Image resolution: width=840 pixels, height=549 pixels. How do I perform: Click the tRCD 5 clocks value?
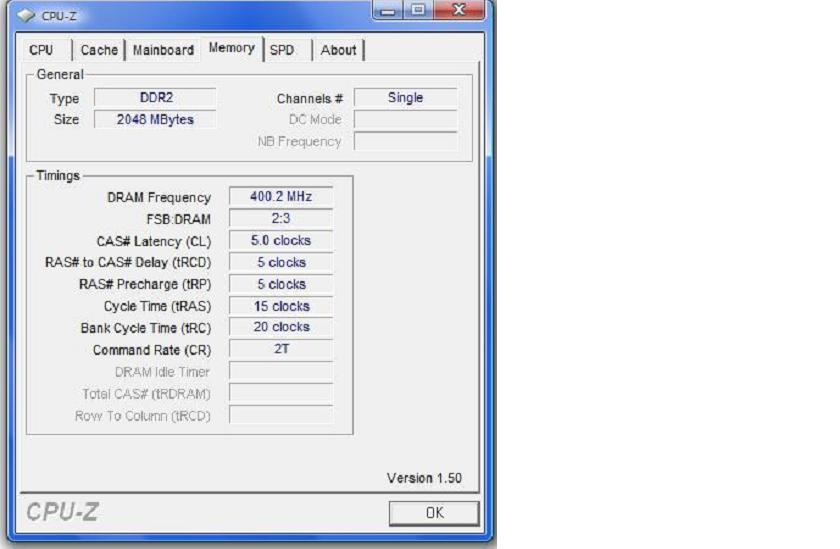281,262
